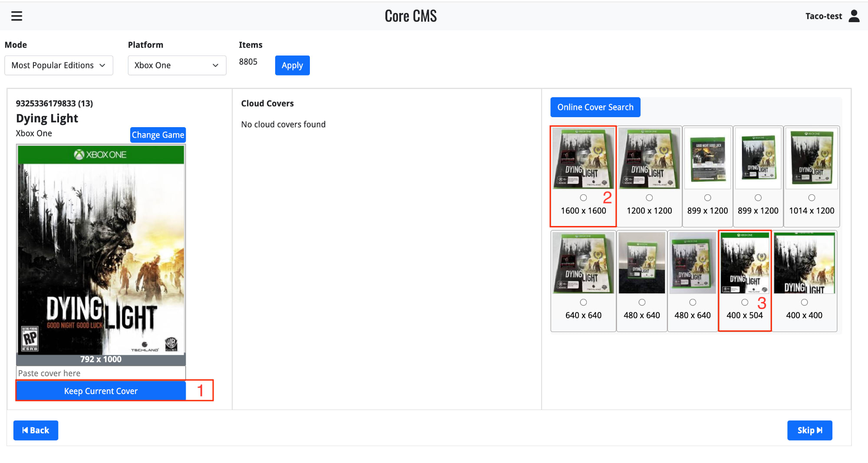Click the Apply button

pyautogui.click(x=292, y=66)
